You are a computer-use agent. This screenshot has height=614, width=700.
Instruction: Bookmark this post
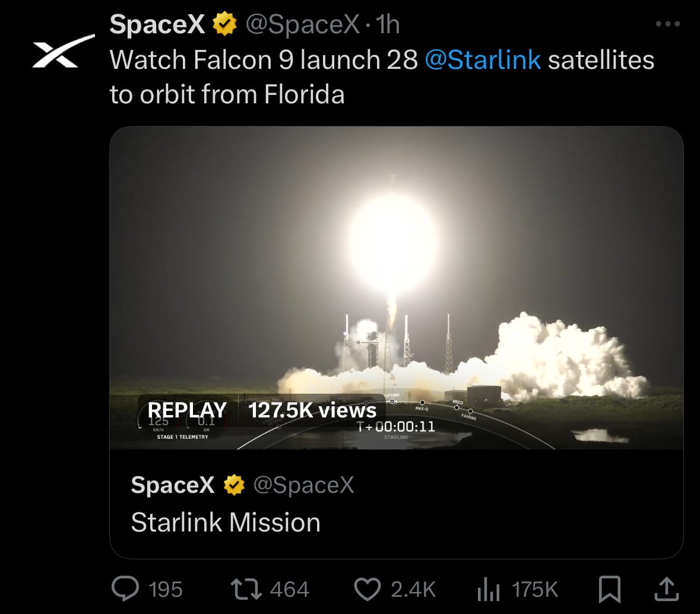coord(609,589)
